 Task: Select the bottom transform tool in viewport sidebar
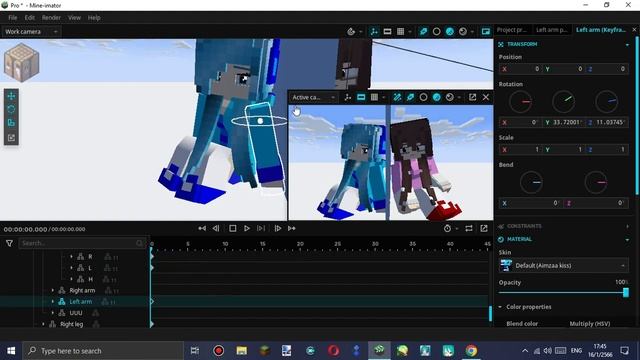[x=11, y=138]
